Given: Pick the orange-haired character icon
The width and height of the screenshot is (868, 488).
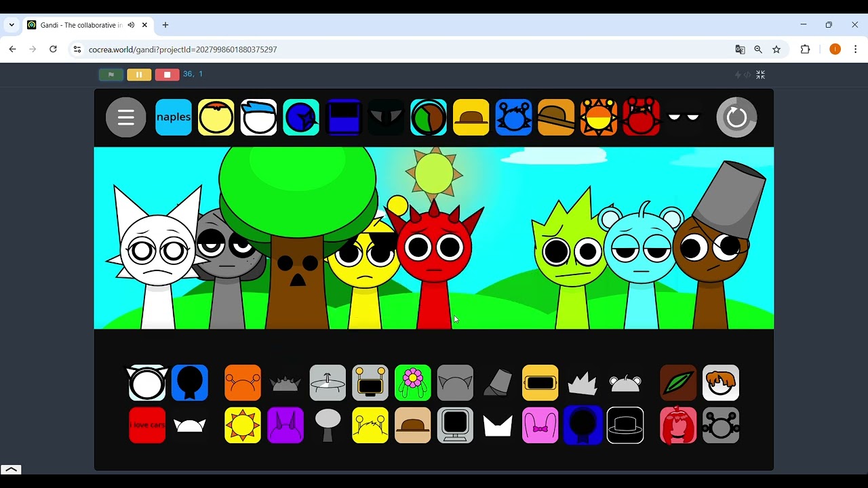Looking at the screenshot, I should pos(721,382).
